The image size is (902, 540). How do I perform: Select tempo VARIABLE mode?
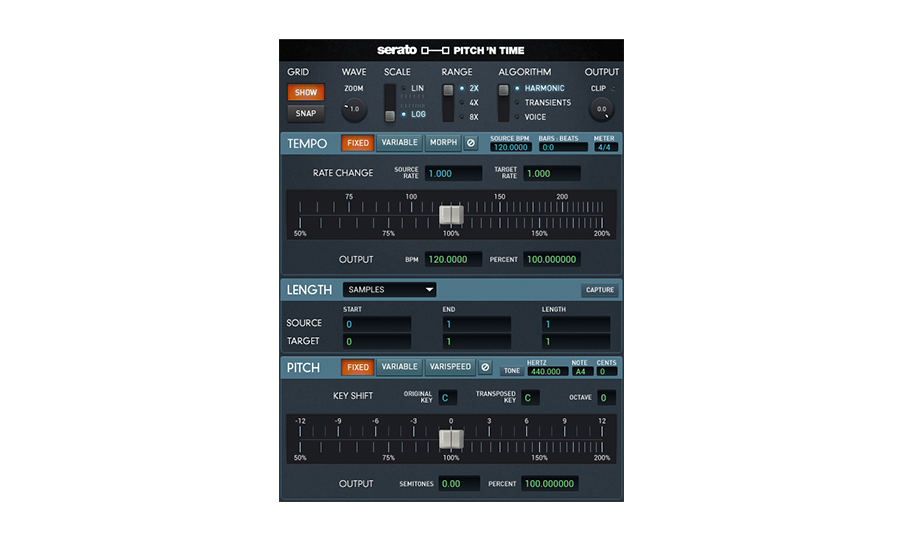[399, 143]
